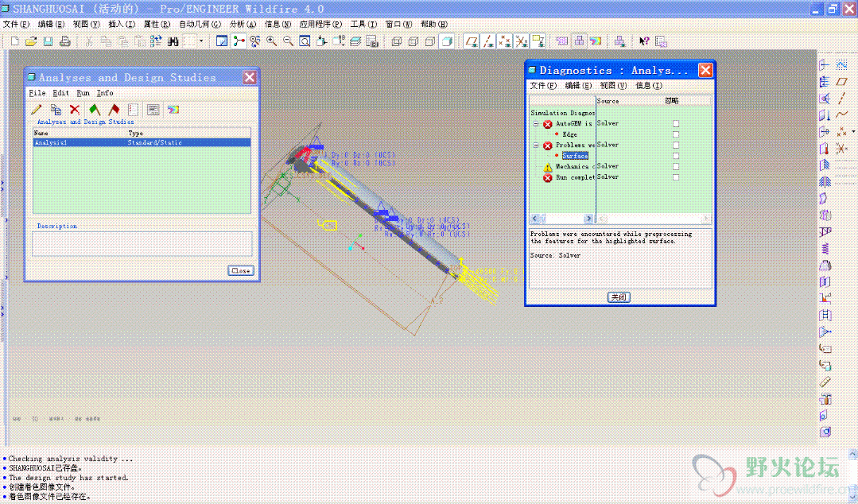The image size is (858, 504).
Task: Open the File menu in Analyses dialog
Action: 37,93
